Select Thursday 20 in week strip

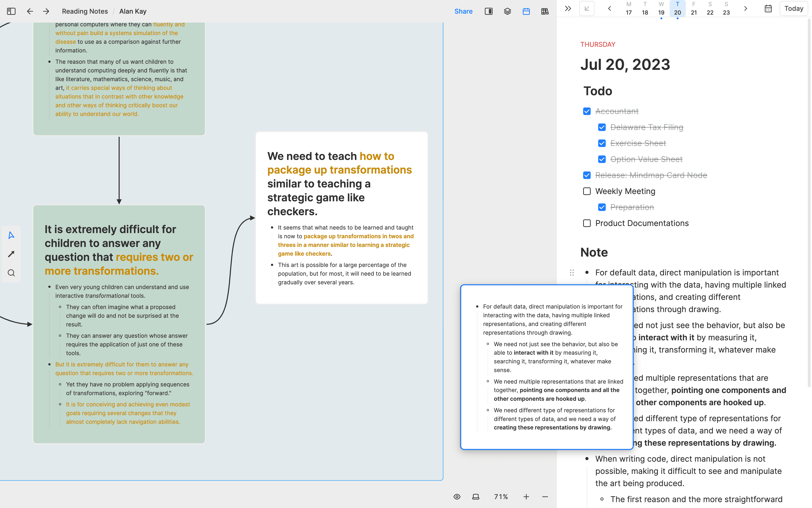tap(677, 8)
